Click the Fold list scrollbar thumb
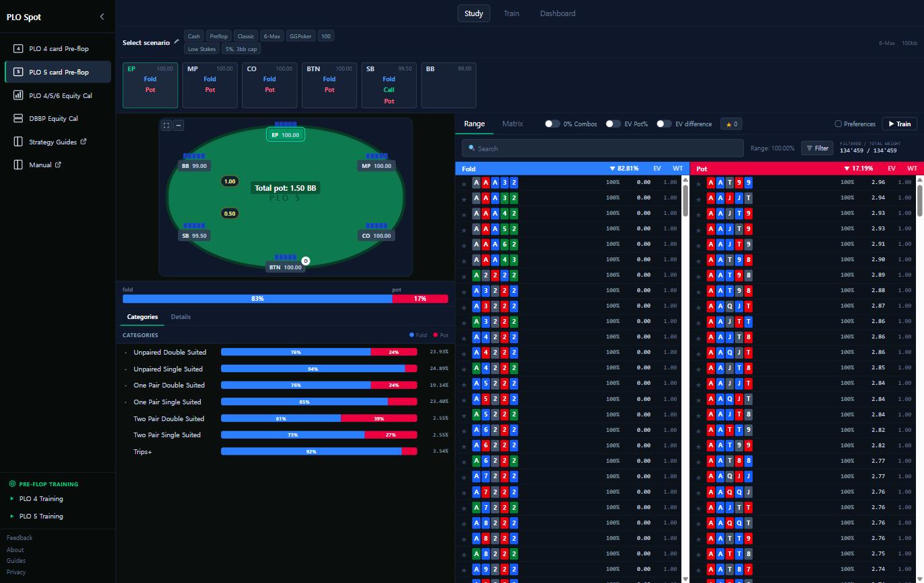924x583 pixels. pos(685,200)
